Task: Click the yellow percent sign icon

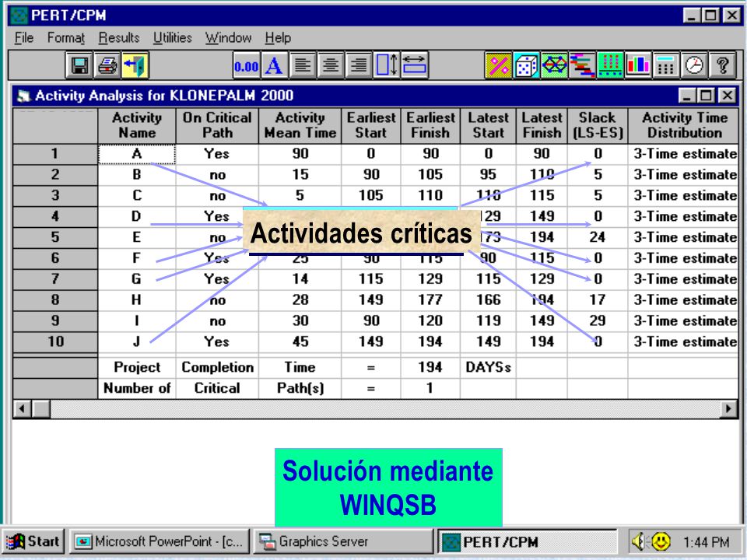Action: (498, 65)
